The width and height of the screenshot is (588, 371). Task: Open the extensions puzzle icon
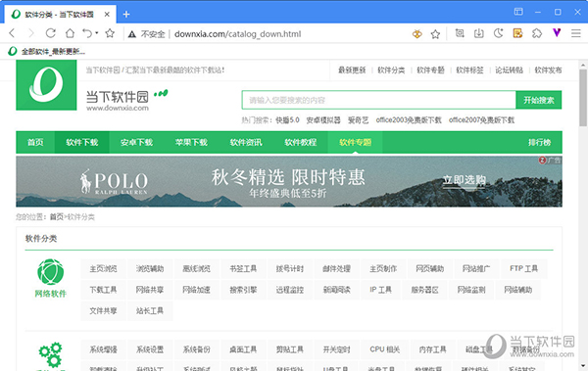pyautogui.click(x=537, y=33)
